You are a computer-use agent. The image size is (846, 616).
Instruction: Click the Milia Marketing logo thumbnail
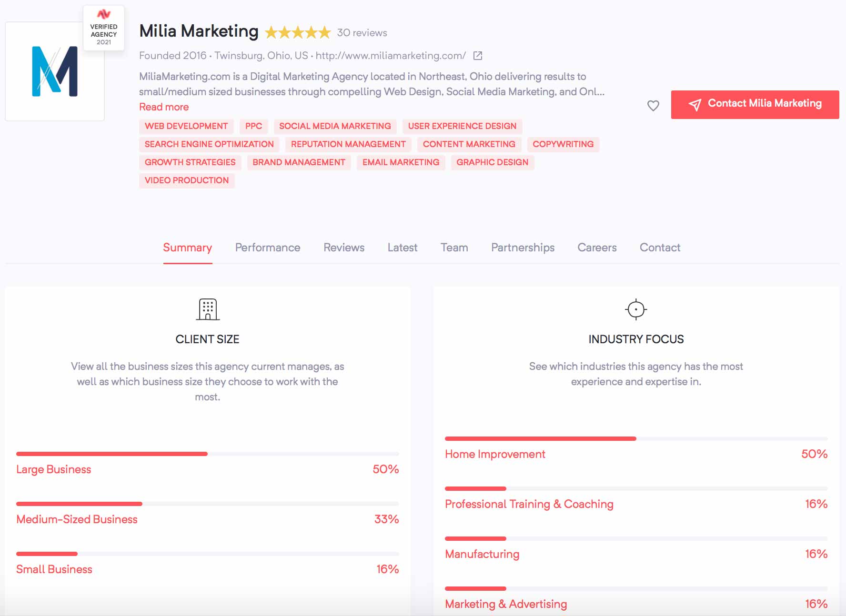click(55, 71)
